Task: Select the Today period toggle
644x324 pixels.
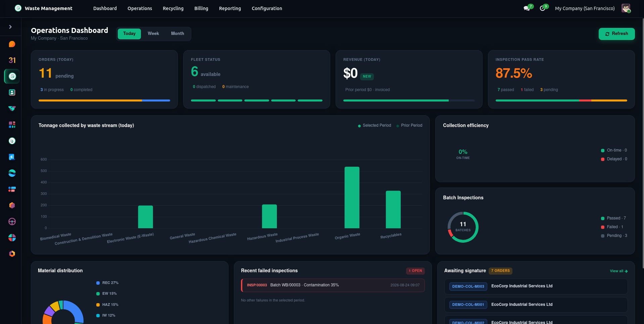Action: (129, 34)
